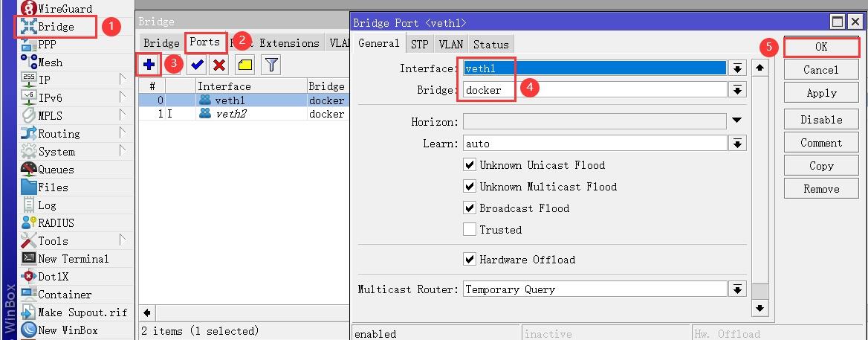Click the yellow comment note icon

[244, 65]
